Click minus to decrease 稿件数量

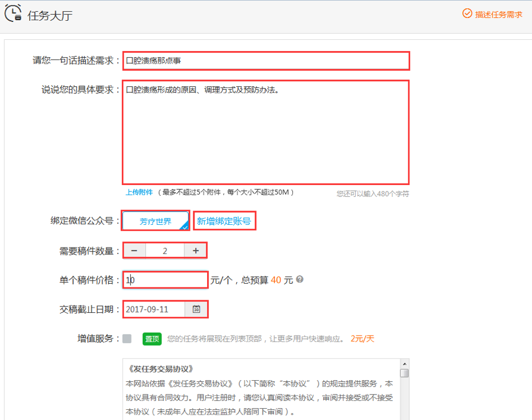coord(134,250)
